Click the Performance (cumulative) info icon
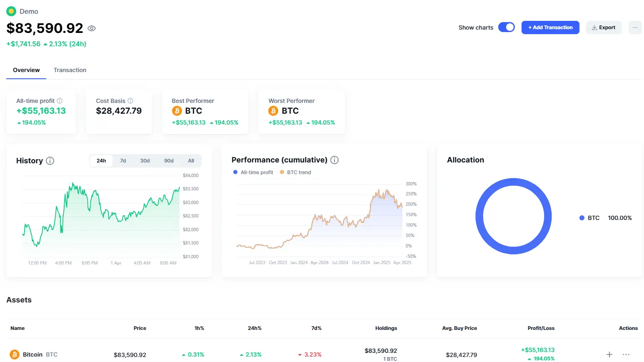The height and width of the screenshot is (362, 644). coord(334,160)
